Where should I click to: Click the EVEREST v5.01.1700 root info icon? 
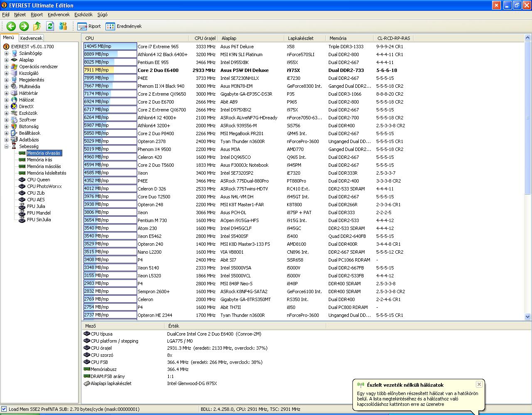[x=6, y=47]
